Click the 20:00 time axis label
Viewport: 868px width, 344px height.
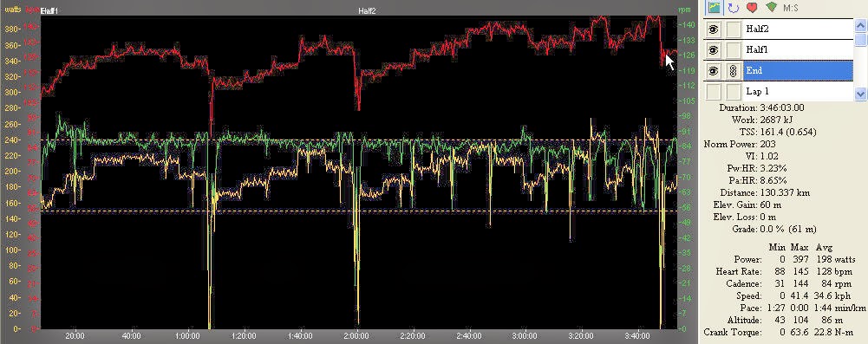click(x=75, y=335)
